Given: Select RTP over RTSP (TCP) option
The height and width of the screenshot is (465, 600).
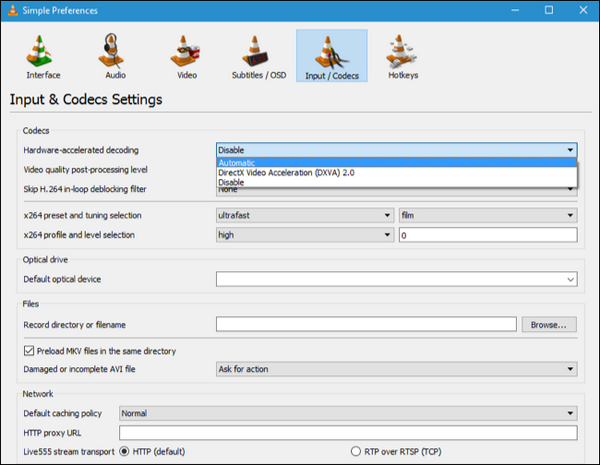Looking at the screenshot, I should [357, 452].
